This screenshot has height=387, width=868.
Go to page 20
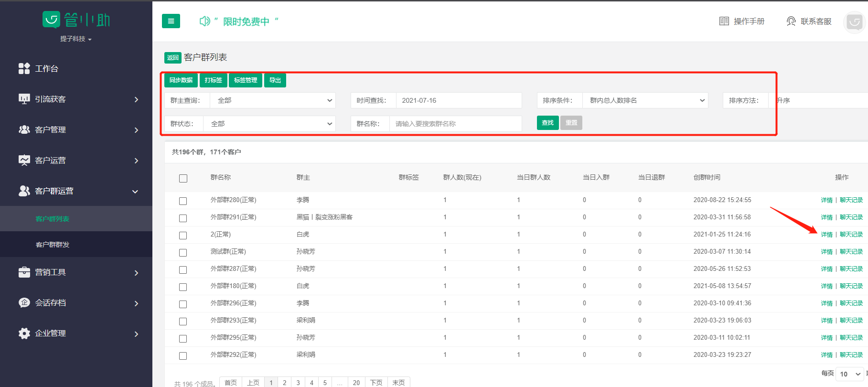(x=356, y=383)
